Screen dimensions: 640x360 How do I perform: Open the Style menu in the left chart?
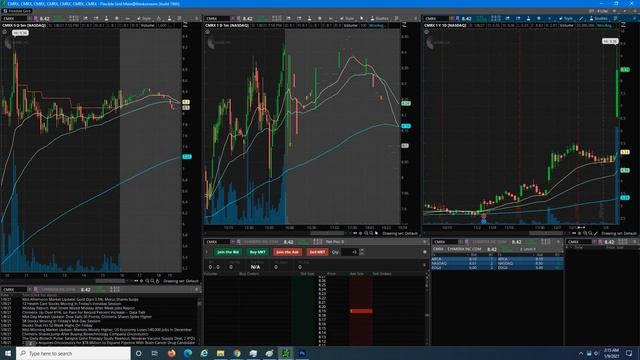click(x=144, y=18)
